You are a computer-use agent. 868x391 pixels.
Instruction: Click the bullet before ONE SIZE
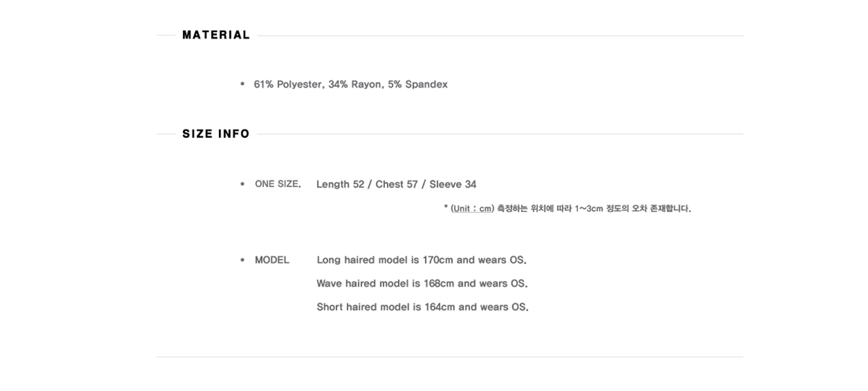[242, 184]
